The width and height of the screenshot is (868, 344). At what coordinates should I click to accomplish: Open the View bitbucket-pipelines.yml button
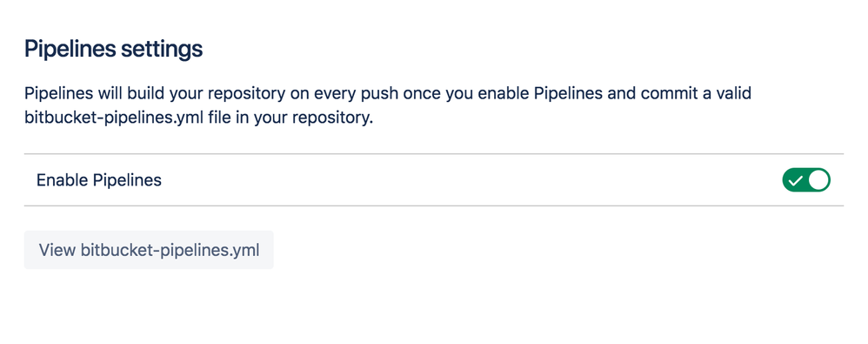[x=149, y=250]
